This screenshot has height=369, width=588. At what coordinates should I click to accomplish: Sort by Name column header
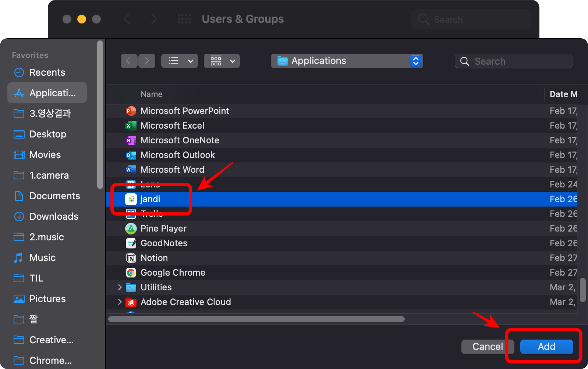152,94
